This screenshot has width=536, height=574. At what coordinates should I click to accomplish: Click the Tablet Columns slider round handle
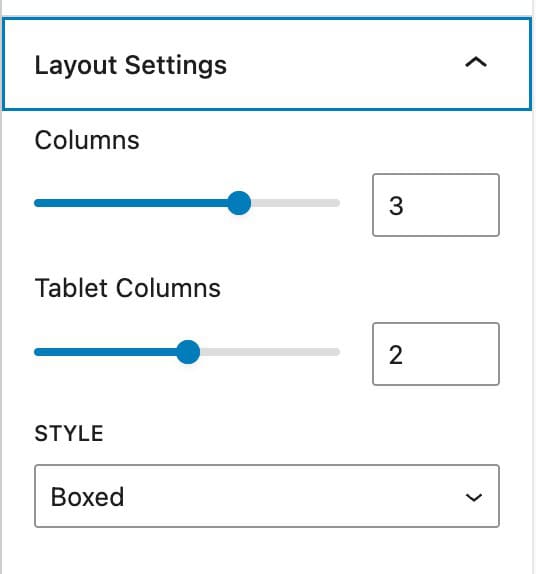pyautogui.click(x=188, y=352)
